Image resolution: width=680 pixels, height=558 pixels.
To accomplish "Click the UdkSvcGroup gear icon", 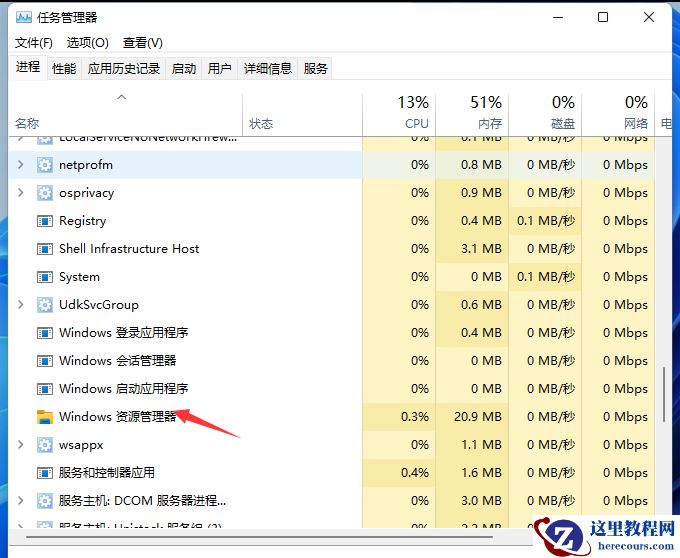I will click(x=45, y=305).
